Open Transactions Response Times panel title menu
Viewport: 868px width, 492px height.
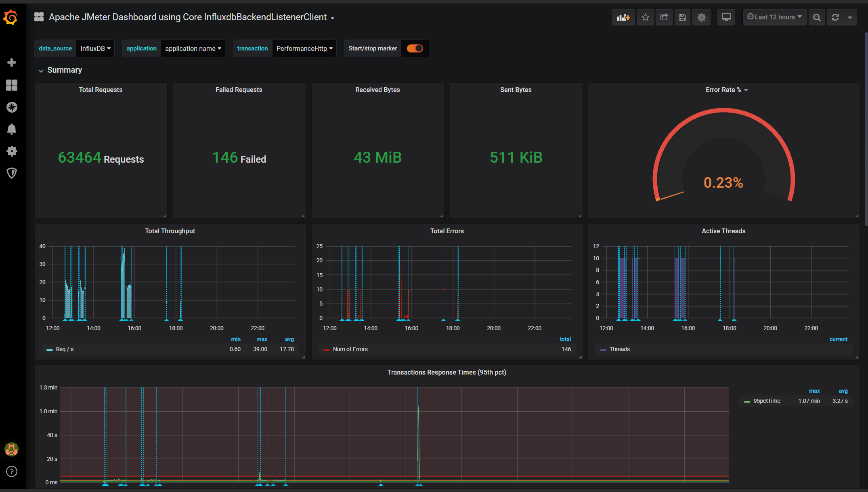click(447, 373)
